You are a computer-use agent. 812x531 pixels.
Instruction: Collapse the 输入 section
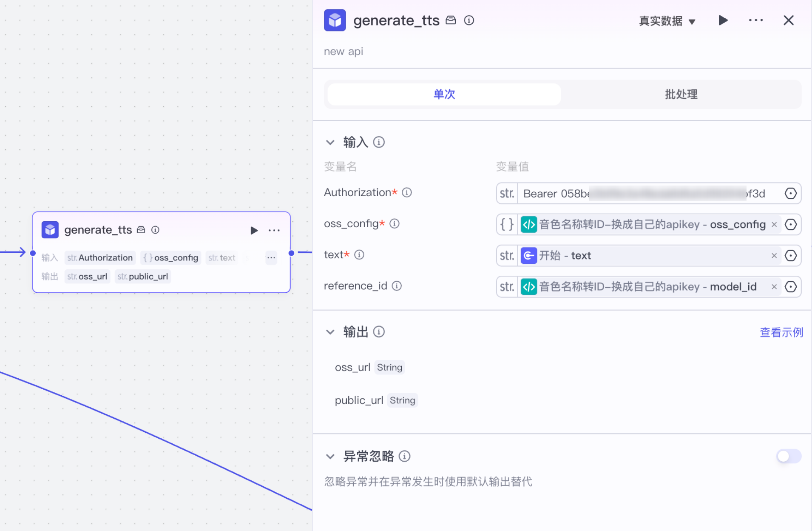coord(331,142)
